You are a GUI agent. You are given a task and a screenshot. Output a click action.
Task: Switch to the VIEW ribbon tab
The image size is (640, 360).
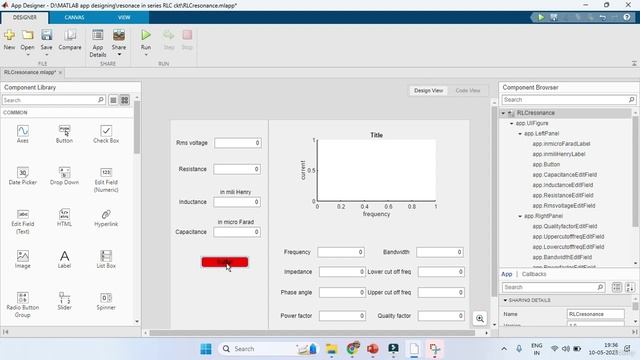[124, 18]
